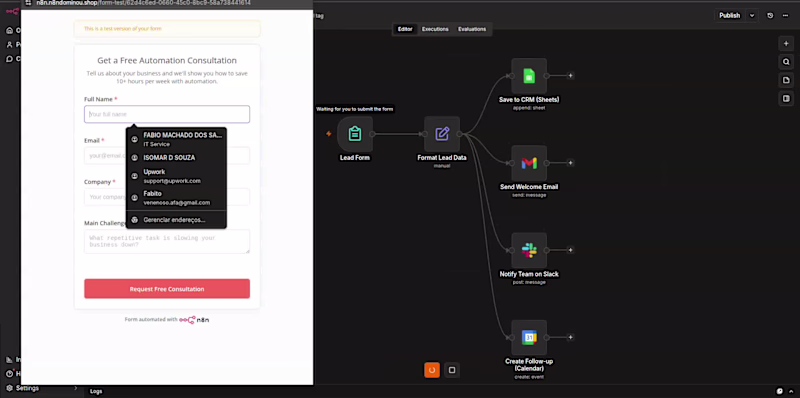Click the lightning trigger icon beside Lead Form
Screen dimensions: 800x398
pyautogui.click(x=329, y=134)
